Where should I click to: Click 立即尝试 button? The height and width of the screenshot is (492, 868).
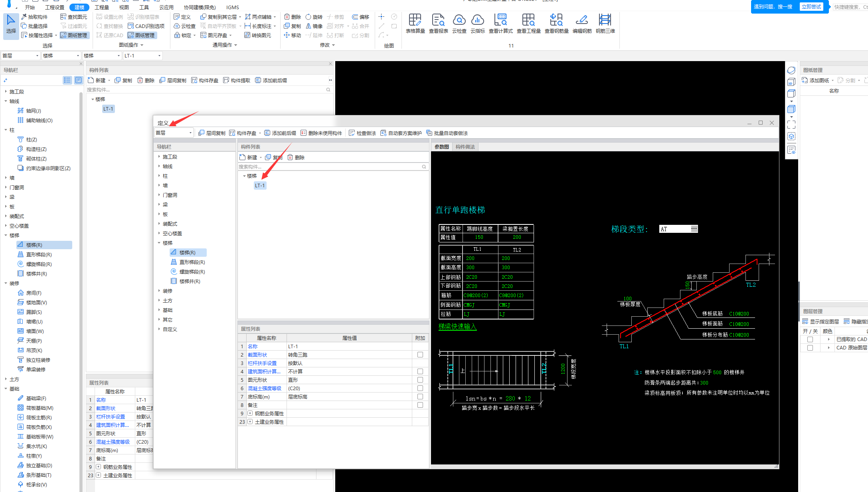[811, 7]
